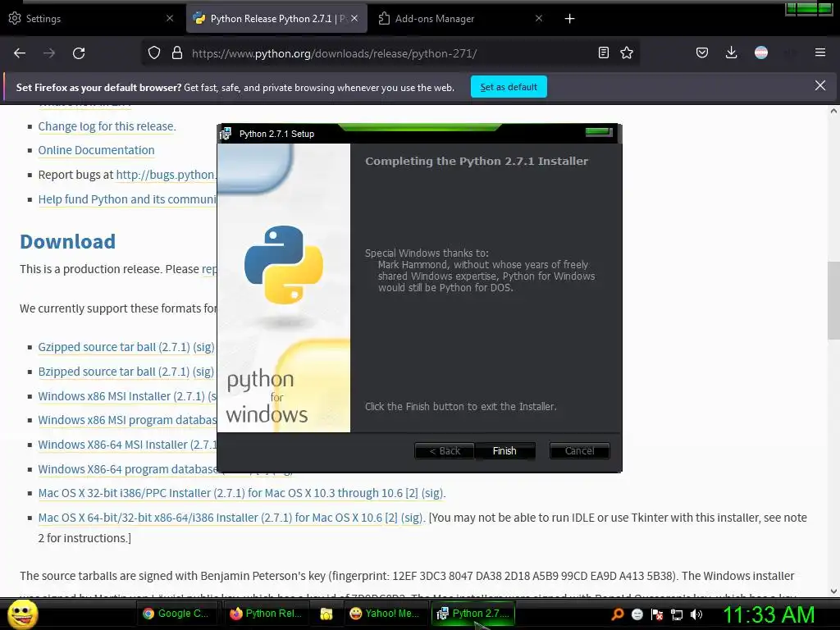Open the sig link after Mac OS X 10.6 installer
This screenshot has height=630, width=840.
(x=412, y=518)
